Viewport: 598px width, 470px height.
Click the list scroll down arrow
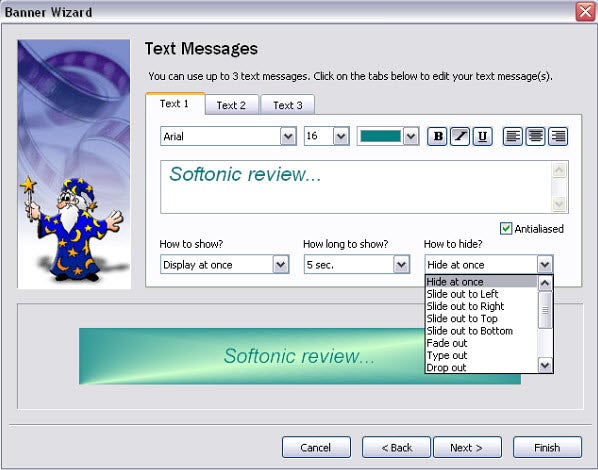pos(545,365)
